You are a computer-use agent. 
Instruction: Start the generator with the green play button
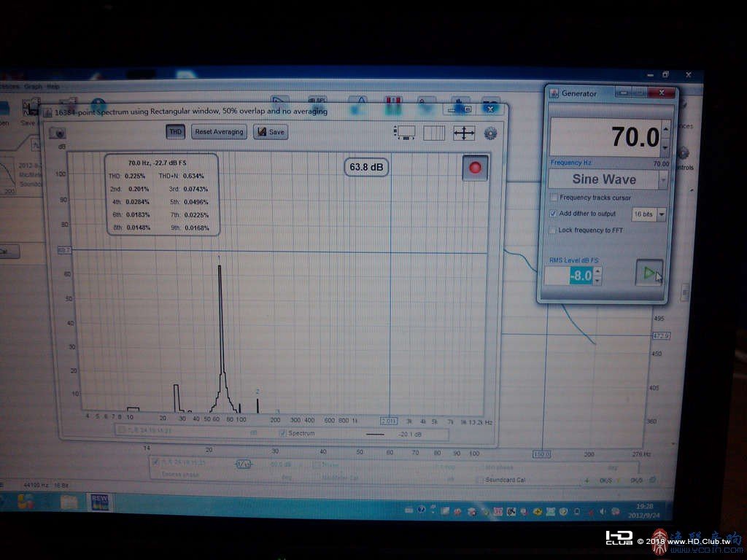pos(649,273)
